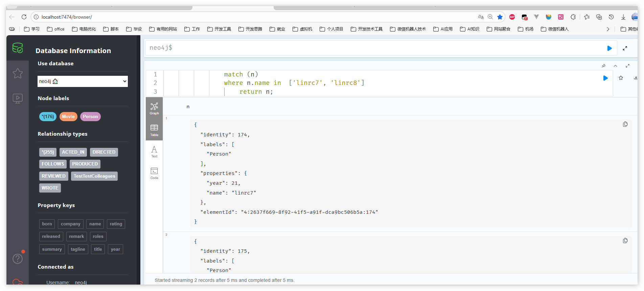
Task: Fullscreen the result frame
Action: tap(627, 66)
